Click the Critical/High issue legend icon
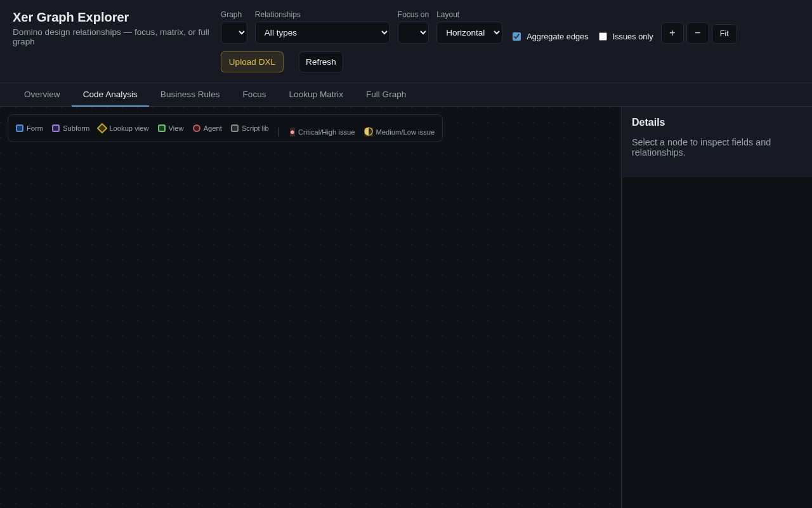This screenshot has height=508, width=812. click(292, 132)
